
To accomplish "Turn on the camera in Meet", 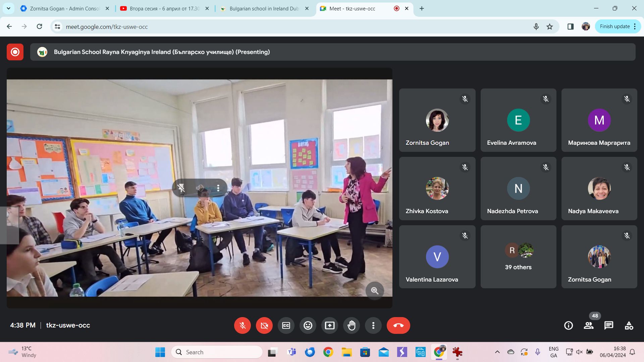I will pos(264,325).
